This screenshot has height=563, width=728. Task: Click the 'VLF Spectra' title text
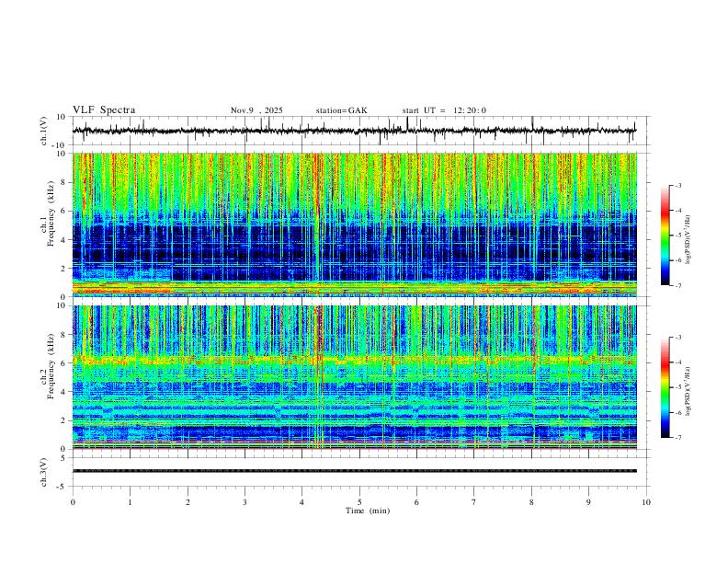tap(104, 110)
